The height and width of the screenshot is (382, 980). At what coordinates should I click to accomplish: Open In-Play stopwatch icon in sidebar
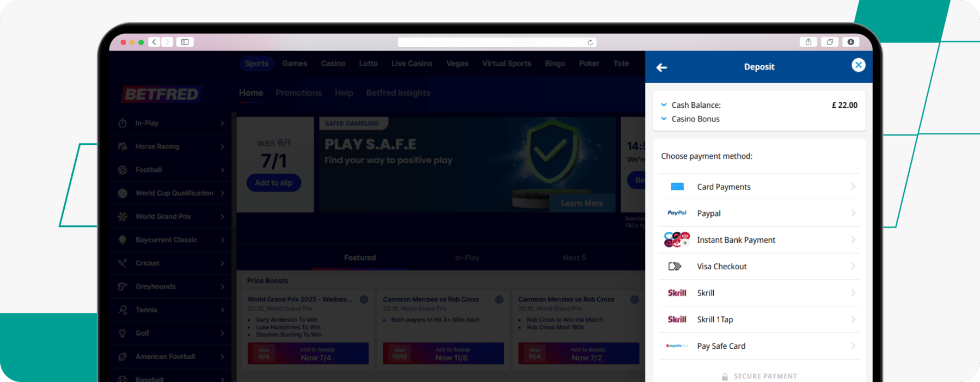pyautogui.click(x=122, y=123)
